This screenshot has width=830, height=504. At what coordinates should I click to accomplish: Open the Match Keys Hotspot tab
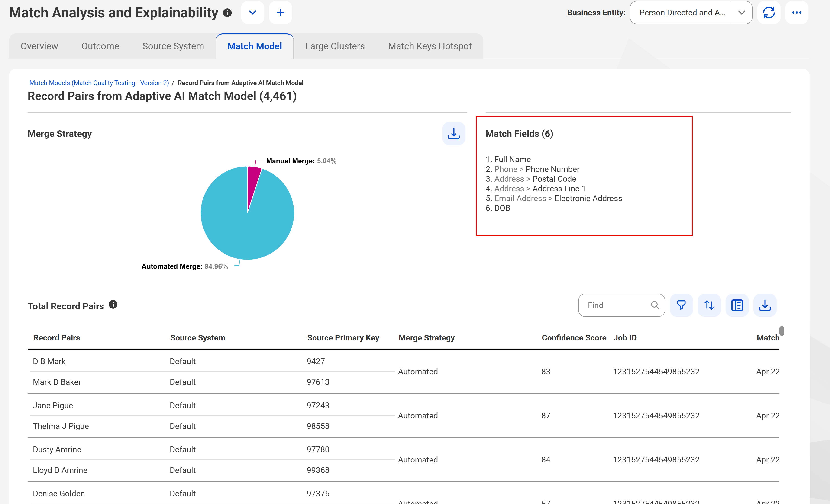430,46
